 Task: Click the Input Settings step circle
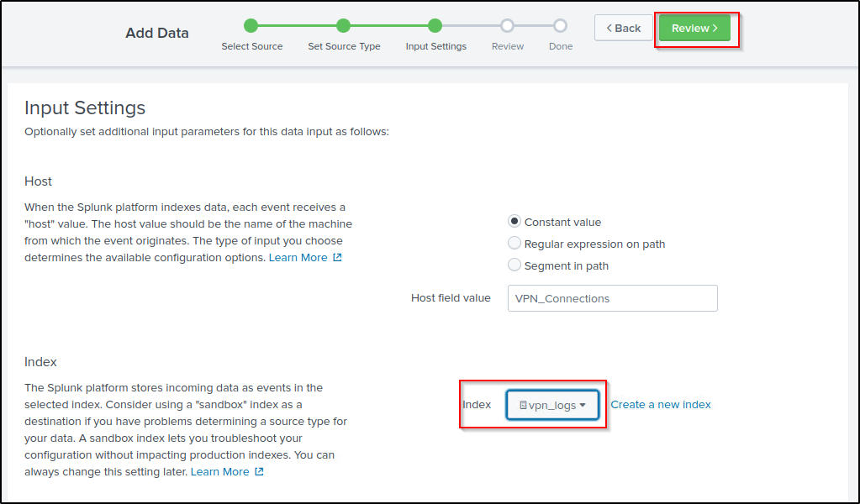coord(435,26)
